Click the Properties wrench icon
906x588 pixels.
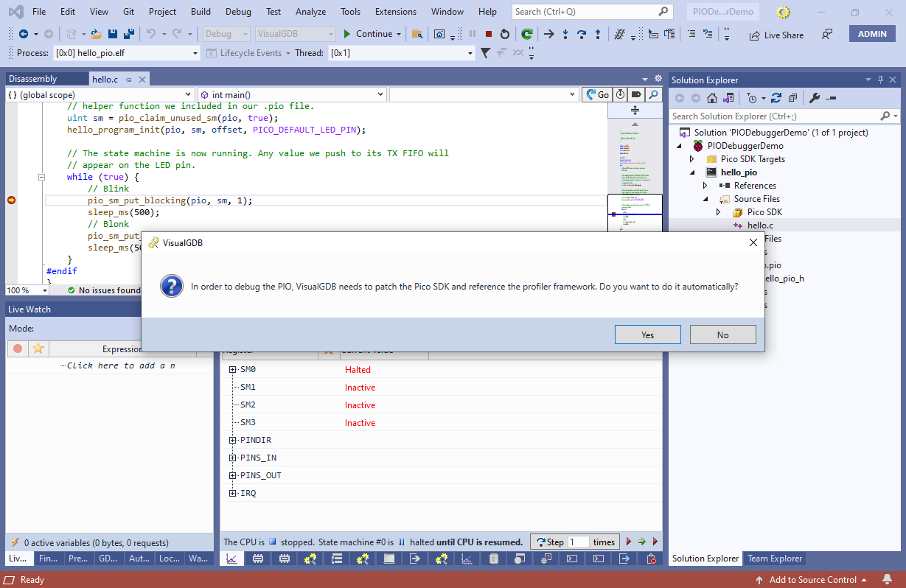pos(815,98)
